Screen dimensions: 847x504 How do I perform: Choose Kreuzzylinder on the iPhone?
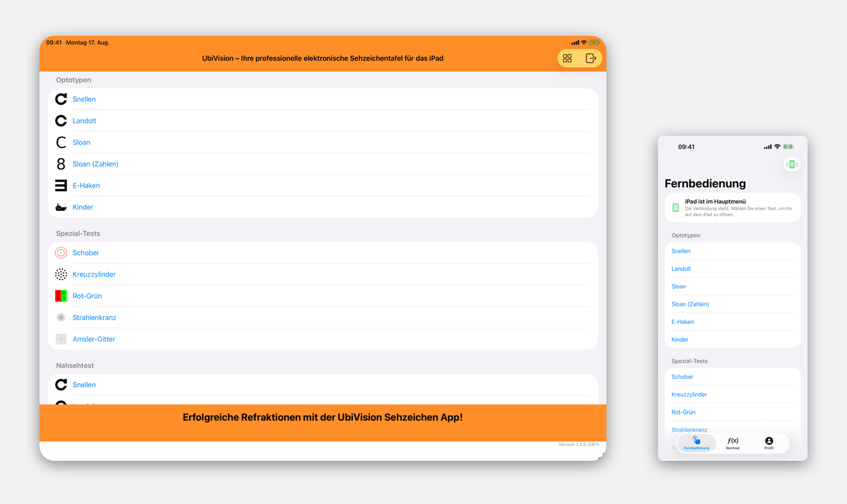click(x=733, y=395)
